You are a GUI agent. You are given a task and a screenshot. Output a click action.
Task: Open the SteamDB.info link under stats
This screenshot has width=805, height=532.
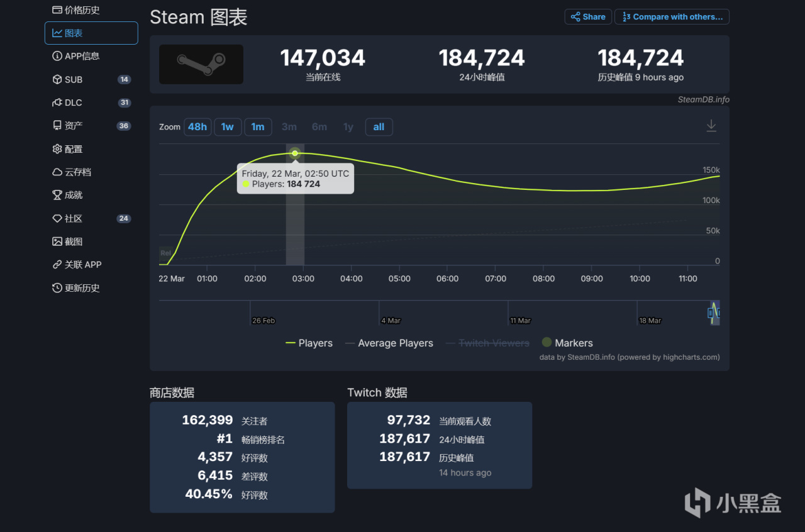(x=704, y=99)
